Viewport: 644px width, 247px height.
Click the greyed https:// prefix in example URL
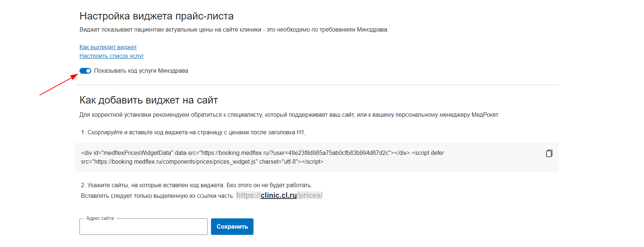point(248,195)
